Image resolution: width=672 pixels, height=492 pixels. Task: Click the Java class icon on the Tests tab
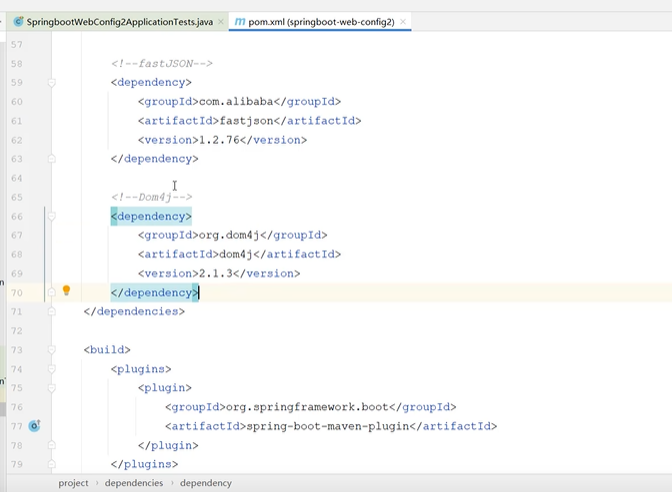18,22
